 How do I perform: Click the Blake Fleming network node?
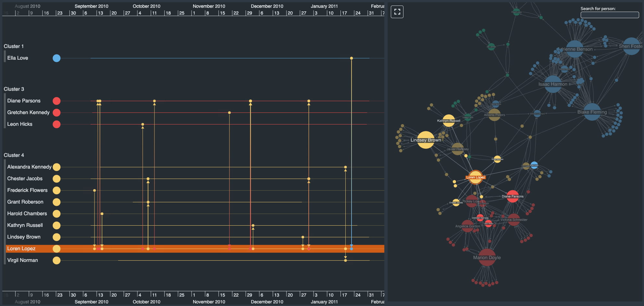coord(592,112)
